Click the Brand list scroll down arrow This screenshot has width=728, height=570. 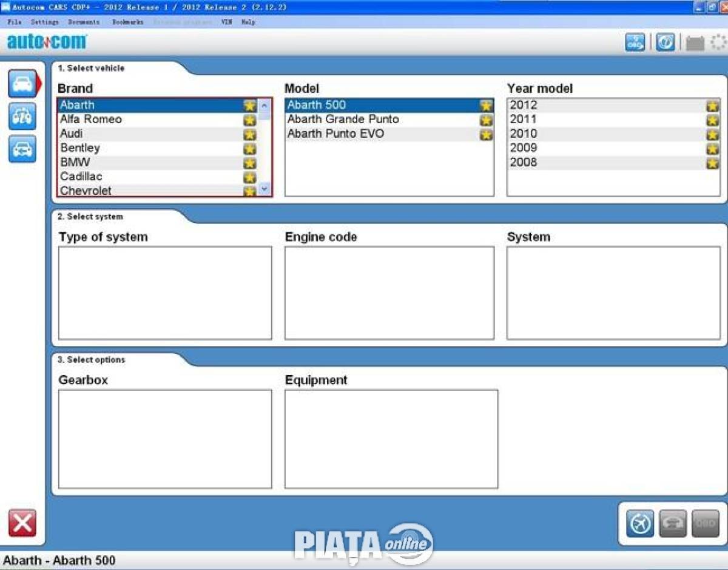click(265, 189)
